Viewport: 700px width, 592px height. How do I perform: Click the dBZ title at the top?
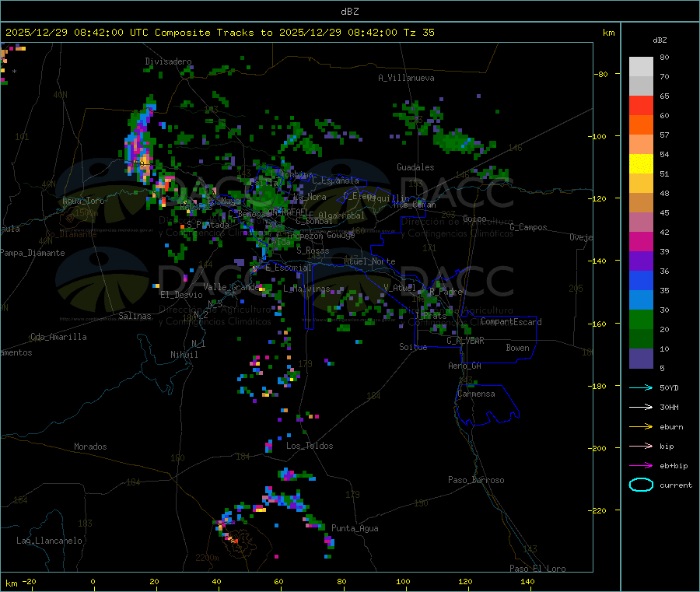pos(349,12)
